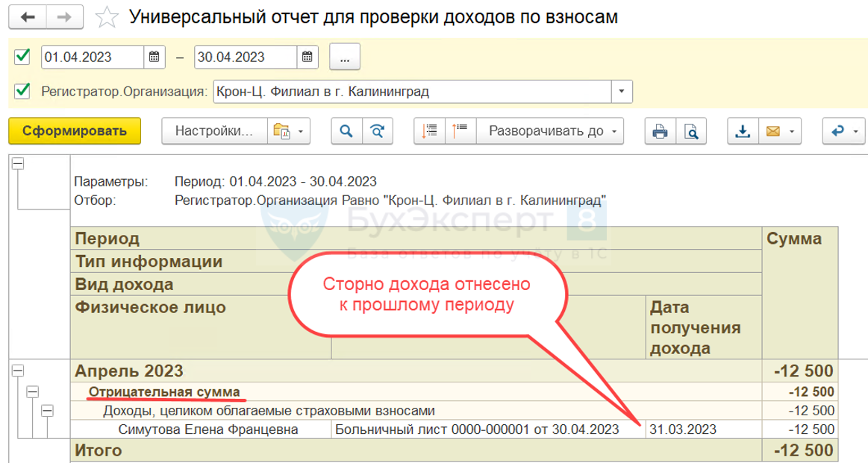This screenshot has height=463, width=868.
Task: Click the forward navigation arrow
Action: [66, 16]
